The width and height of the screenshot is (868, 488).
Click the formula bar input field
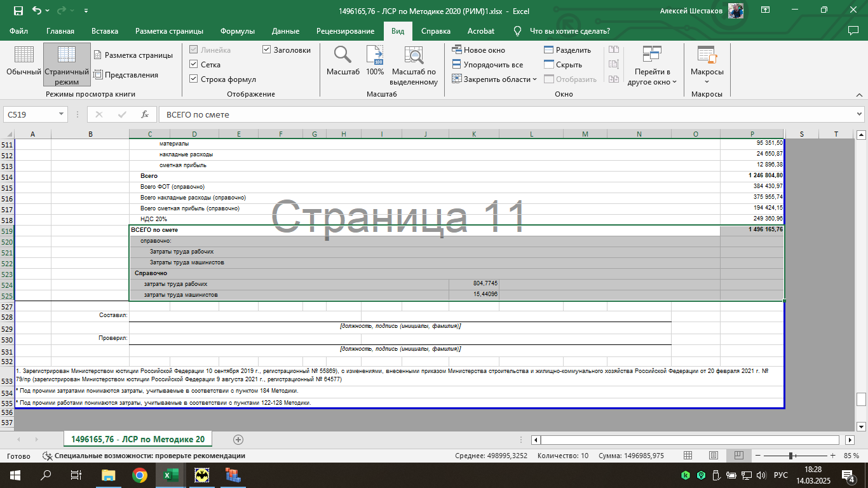502,114
